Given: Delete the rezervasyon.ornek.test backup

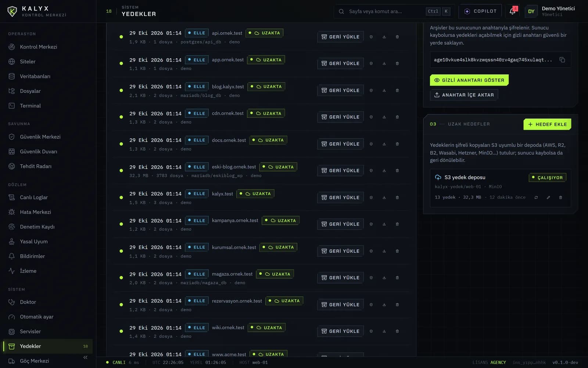Looking at the screenshot, I should [397, 305].
